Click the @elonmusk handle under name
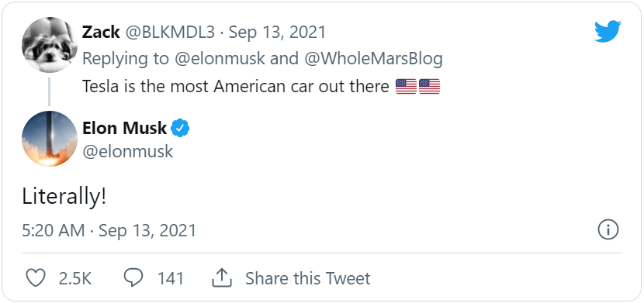Image resolution: width=644 pixels, height=303 pixels. 128,151
